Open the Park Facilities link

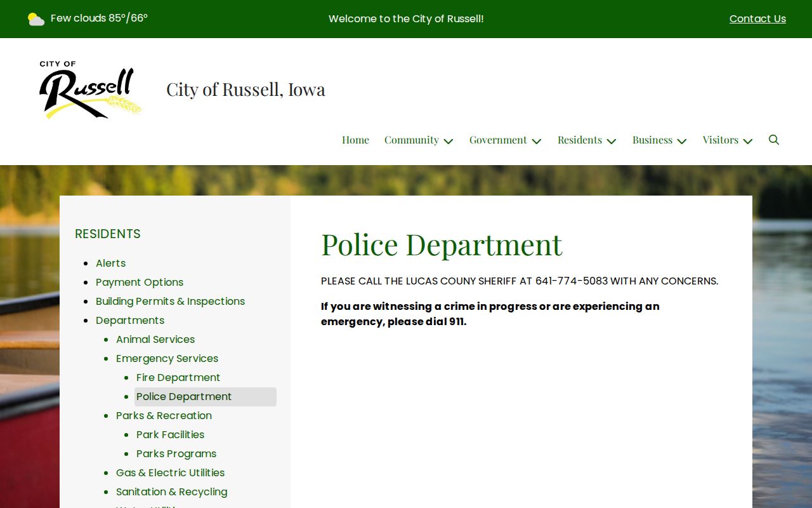[x=170, y=434]
